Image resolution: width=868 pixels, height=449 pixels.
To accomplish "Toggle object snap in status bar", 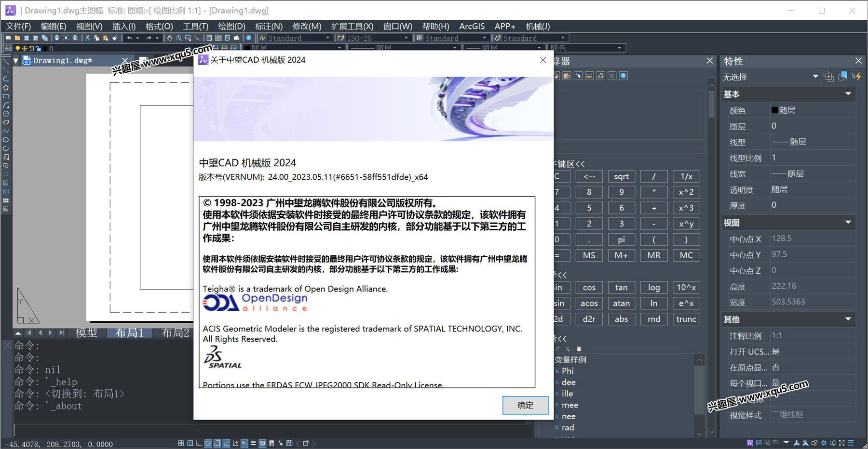I will click(x=217, y=443).
